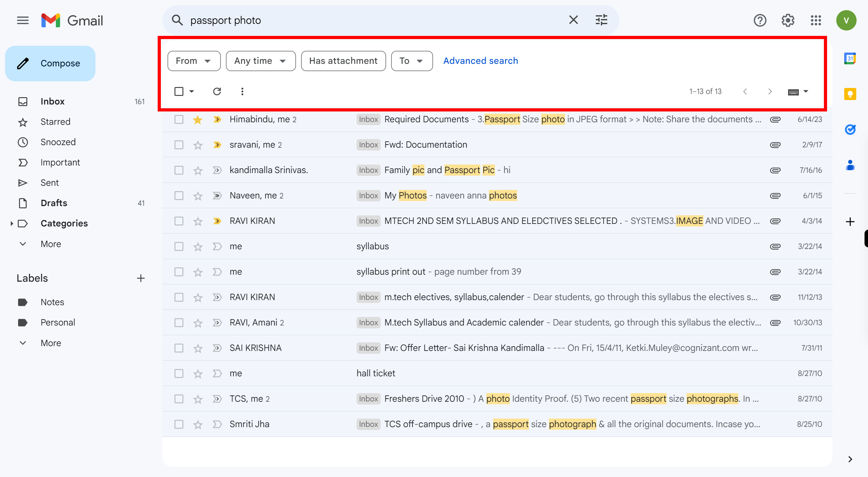Viewport: 868px width, 477px height.
Task: Get add-ons with the plus icon
Action: tap(850, 222)
